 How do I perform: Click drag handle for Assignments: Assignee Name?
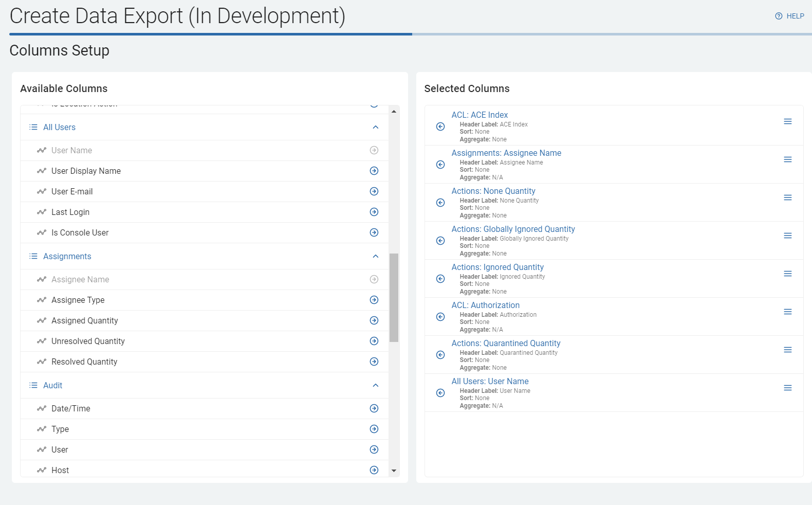click(x=787, y=159)
